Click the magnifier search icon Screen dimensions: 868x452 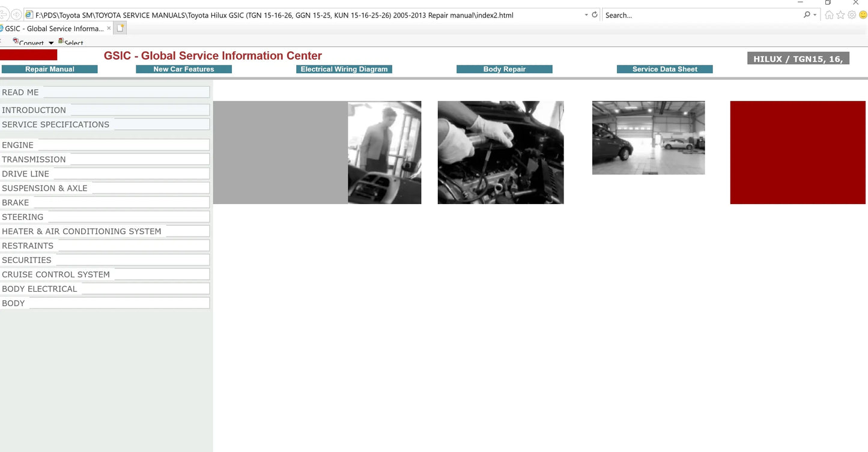(807, 15)
